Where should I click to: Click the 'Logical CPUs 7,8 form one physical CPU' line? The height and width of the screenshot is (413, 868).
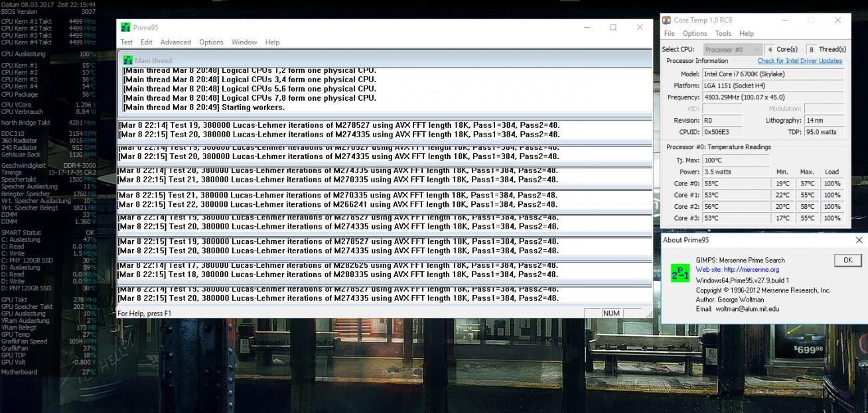[250, 98]
